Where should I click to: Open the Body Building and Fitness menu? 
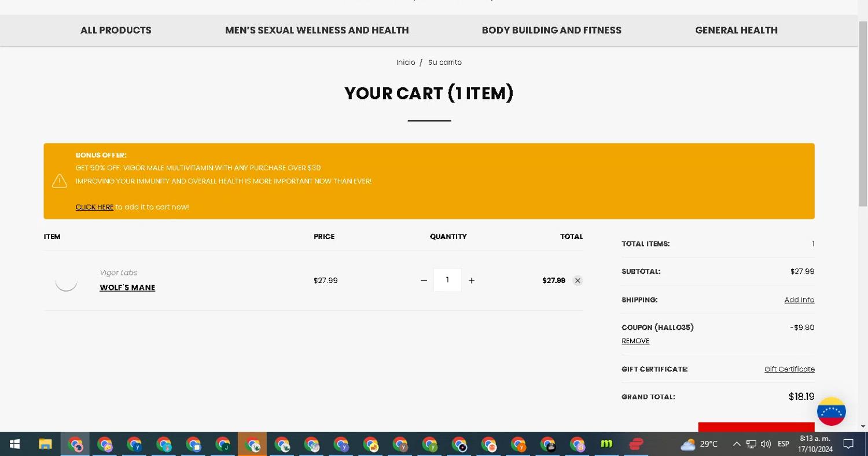click(x=551, y=30)
